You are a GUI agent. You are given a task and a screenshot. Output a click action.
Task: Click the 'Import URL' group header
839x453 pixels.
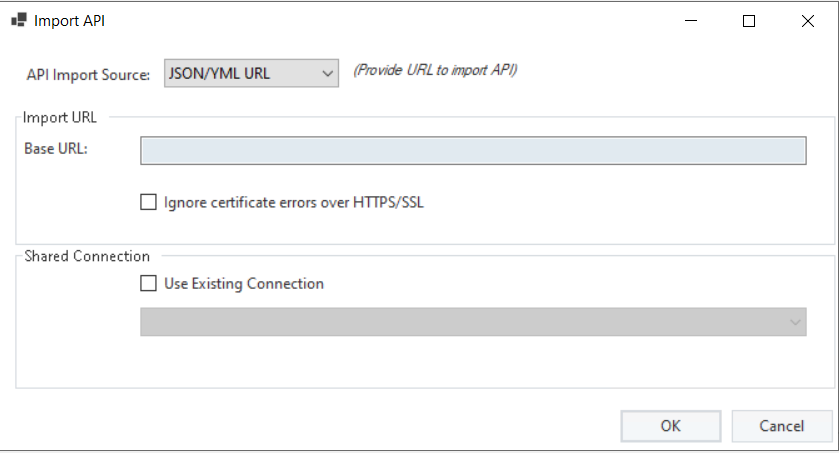[61, 117]
